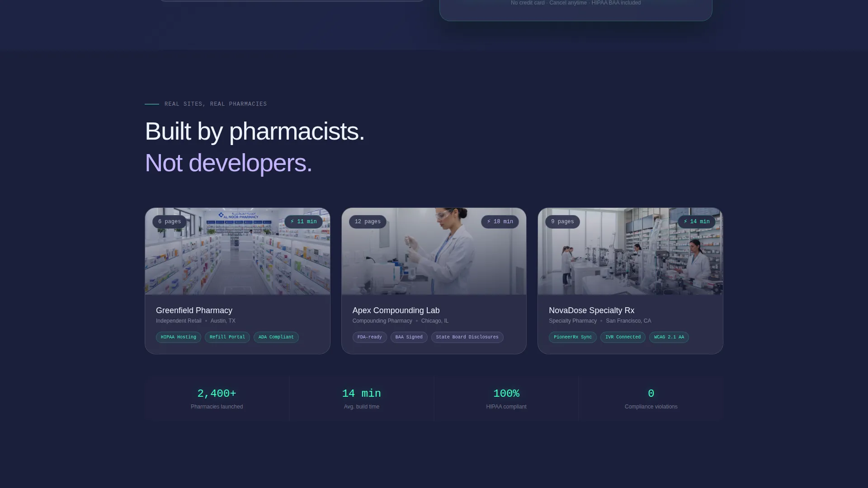Click the "0" compliance violations stat

[651, 394]
